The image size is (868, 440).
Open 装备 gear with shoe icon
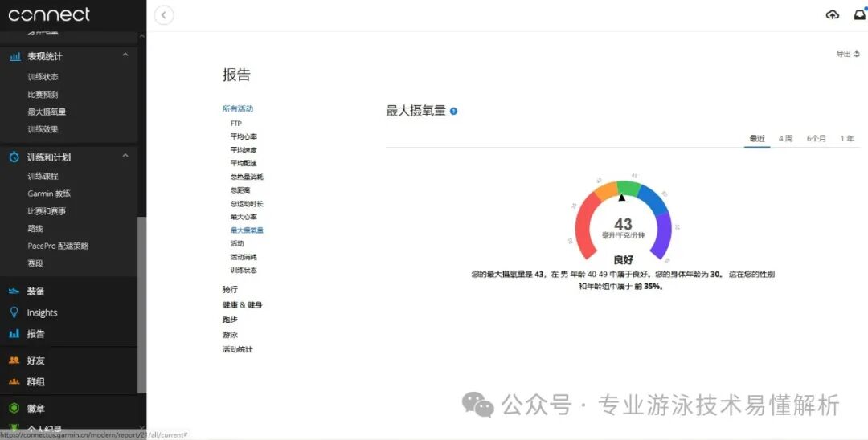tap(35, 291)
